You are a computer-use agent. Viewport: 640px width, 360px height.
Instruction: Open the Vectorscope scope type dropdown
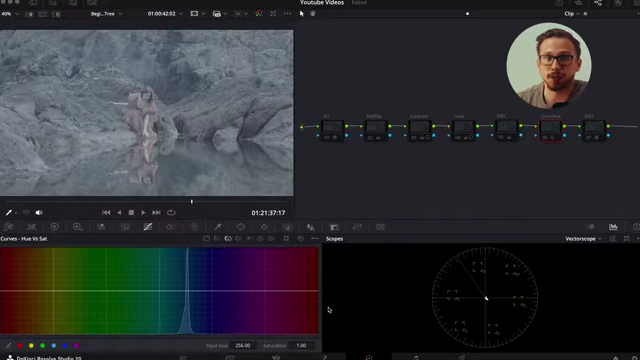coord(583,239)
